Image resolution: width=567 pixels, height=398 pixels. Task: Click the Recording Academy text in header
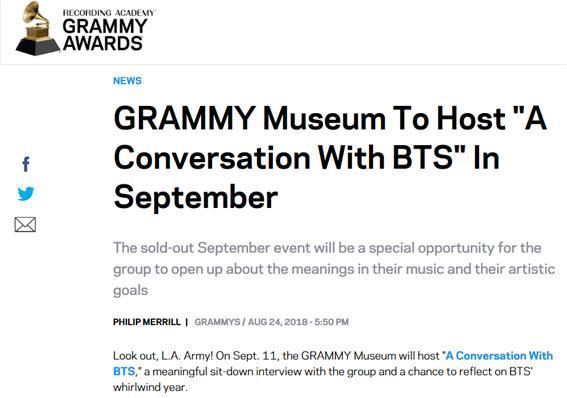point(108,13)
